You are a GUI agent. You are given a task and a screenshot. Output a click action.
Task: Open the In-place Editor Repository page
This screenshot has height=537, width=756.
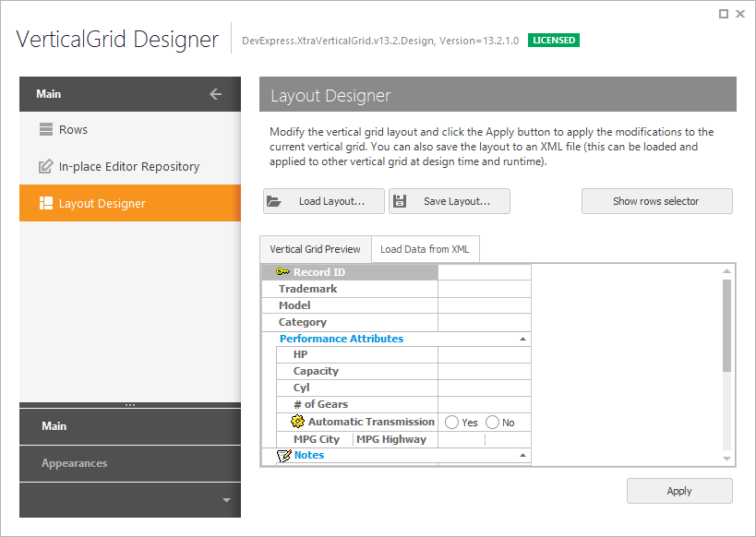(x=130, y=166)
